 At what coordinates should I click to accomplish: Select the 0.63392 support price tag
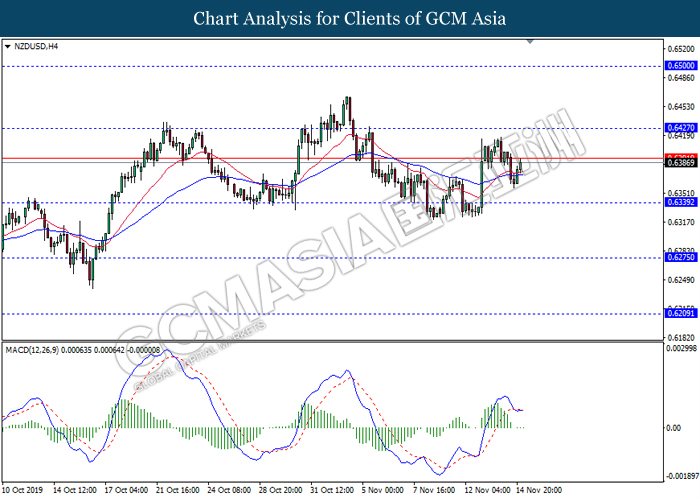(x=680, y=203)
